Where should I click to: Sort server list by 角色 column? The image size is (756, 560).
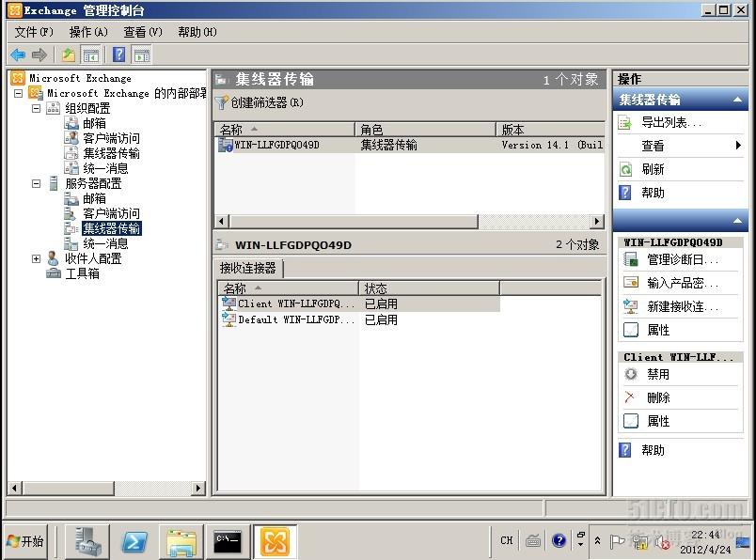point(426,130)
